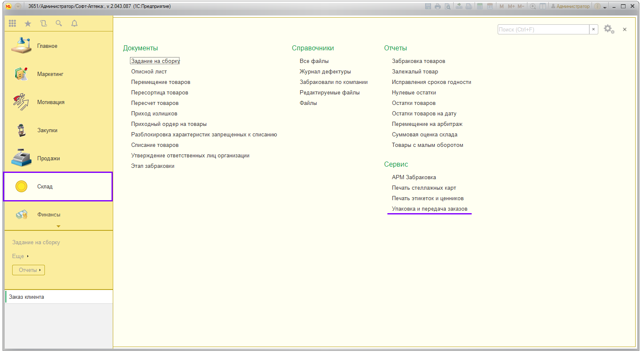This screenshot has height=355, width=644.
Task: Clear the search field with the x button
Action: pos(593,29)
